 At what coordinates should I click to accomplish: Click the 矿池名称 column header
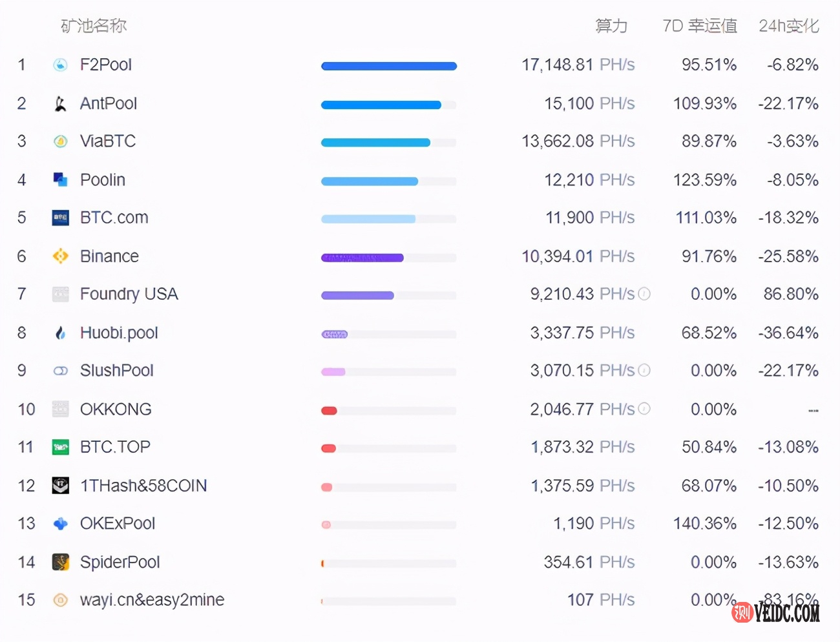(x=94, y=26)
